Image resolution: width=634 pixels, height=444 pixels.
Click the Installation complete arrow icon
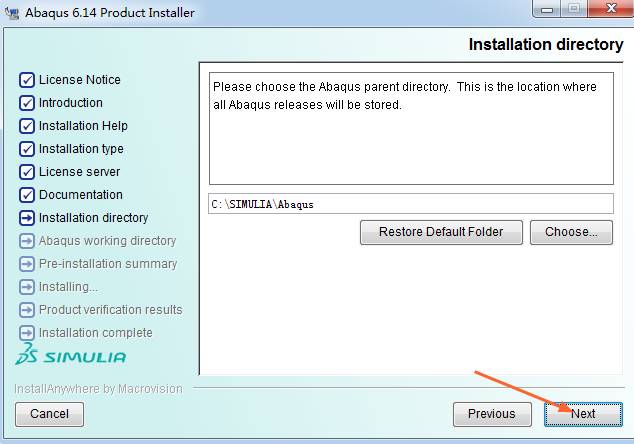(27, 333)
